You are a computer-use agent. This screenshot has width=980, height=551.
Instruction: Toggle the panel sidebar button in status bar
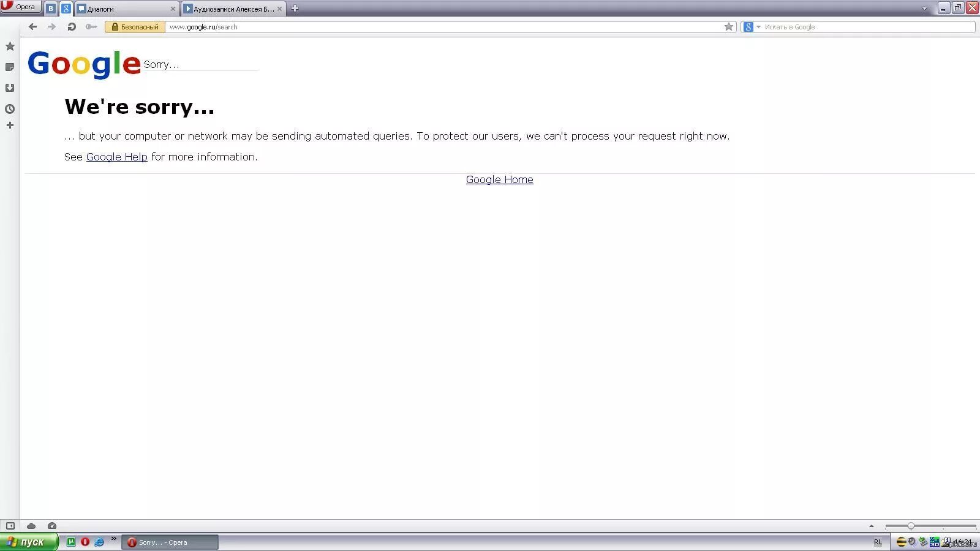coord(10,526)
